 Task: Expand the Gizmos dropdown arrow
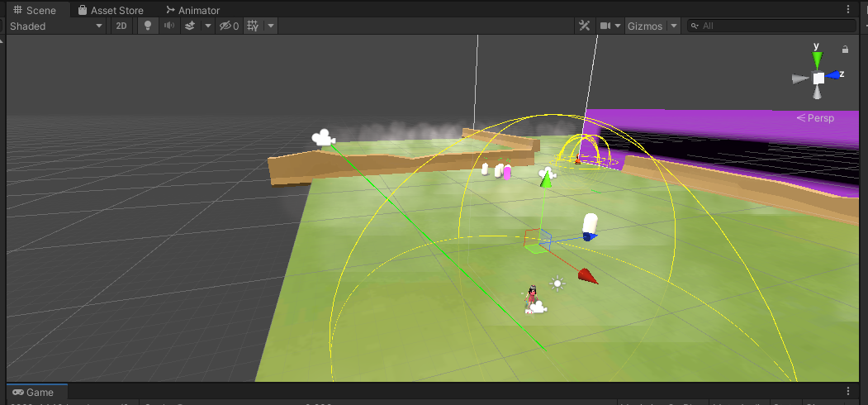tap(674, 26)
